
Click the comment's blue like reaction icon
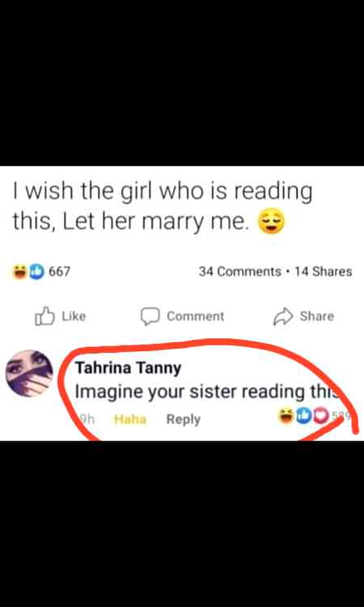pos(303,416)
